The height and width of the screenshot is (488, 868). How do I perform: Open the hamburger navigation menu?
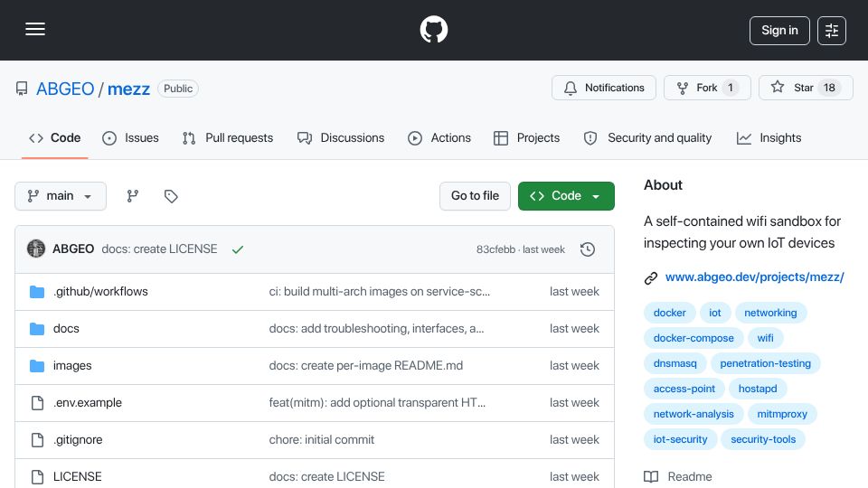35,29
